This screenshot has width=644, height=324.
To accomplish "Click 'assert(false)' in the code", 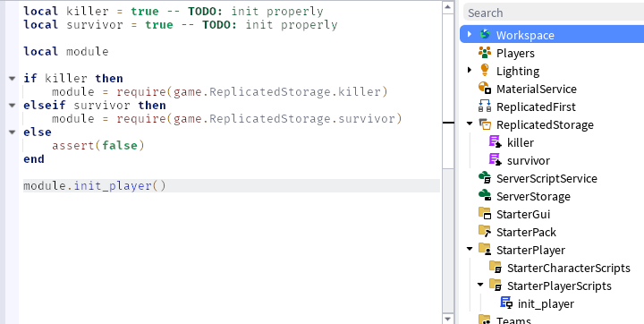I will [x=98, y=145].
